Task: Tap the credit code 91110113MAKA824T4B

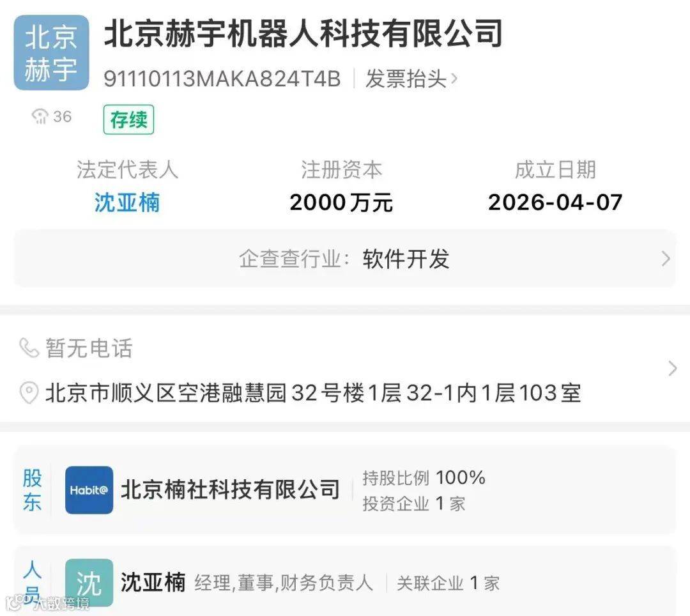Action: coord(222,79)
